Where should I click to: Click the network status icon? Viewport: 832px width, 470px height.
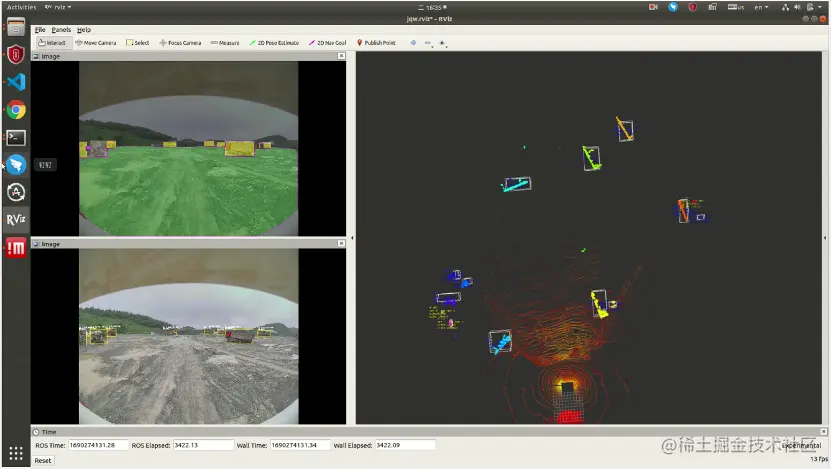[x=785, y=7]
